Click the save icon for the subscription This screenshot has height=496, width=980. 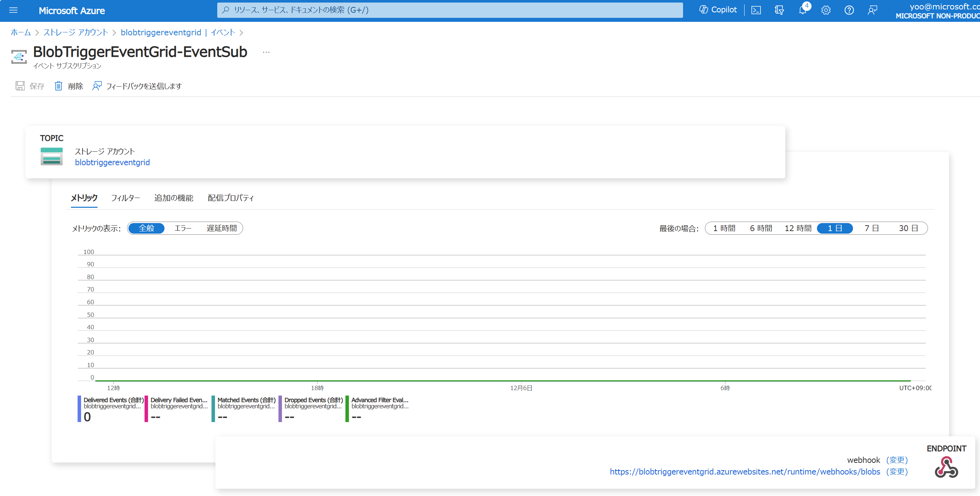[x=20, y=86]
